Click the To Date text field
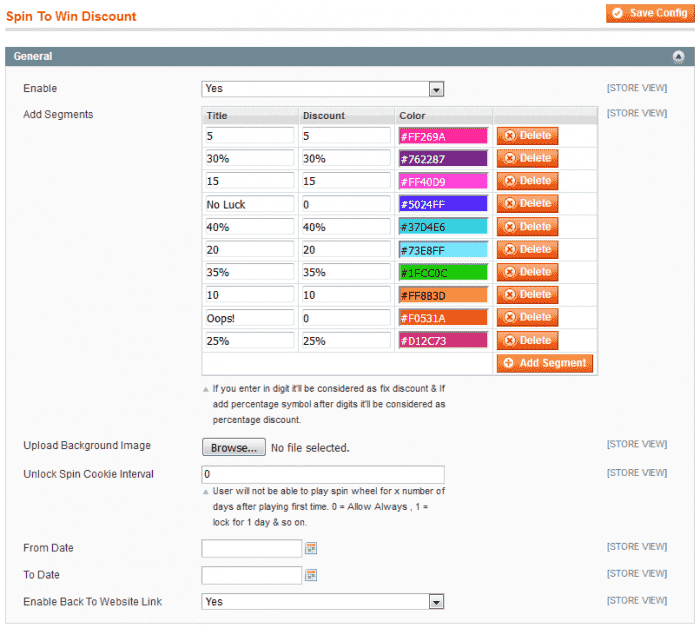The width and height of the screenshot is (700, 628). [251, 575]
